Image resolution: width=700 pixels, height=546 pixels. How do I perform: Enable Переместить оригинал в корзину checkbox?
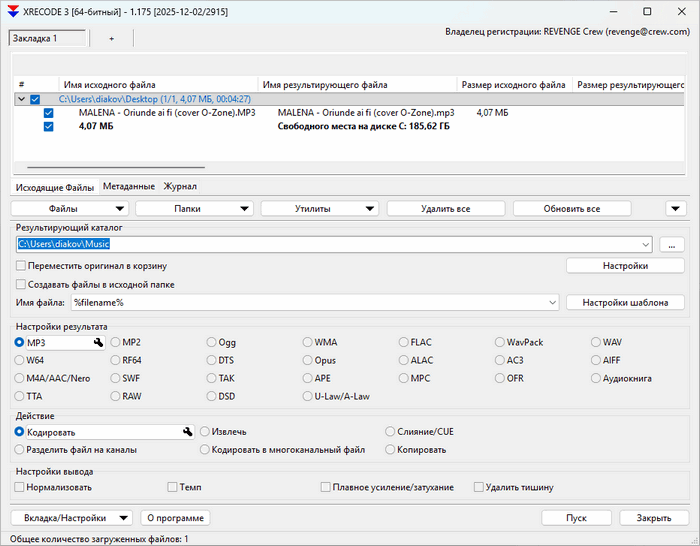tap(21, 266)
